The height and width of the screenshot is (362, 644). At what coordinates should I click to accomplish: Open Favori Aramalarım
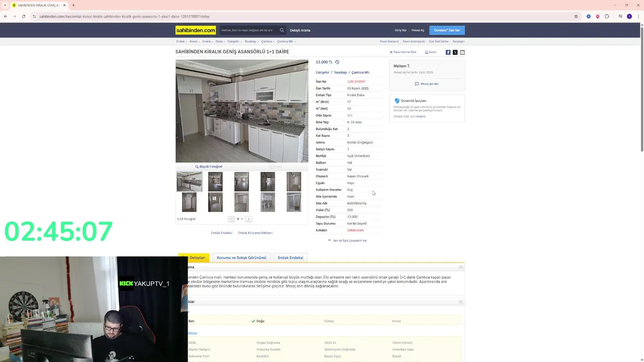[x=414, y=41]
